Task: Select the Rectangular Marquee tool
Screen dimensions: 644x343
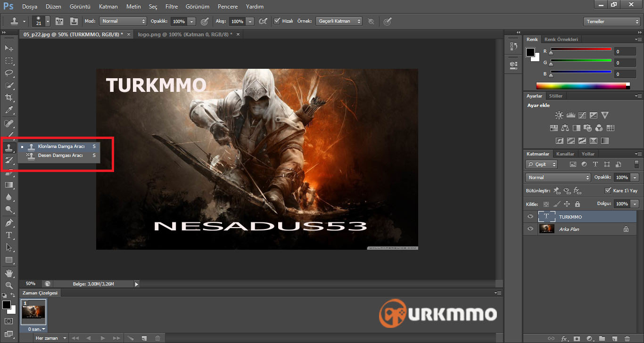Action: coord(9,61)
